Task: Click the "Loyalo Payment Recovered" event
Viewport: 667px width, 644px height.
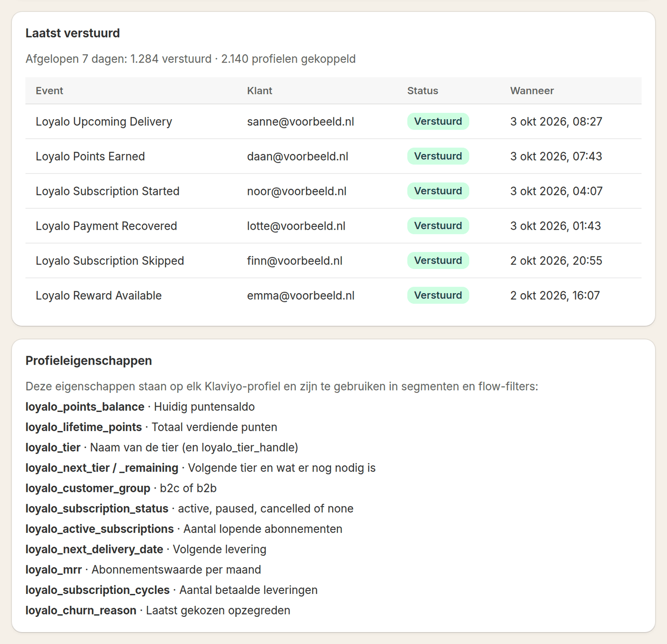Action: pos(106,226)
